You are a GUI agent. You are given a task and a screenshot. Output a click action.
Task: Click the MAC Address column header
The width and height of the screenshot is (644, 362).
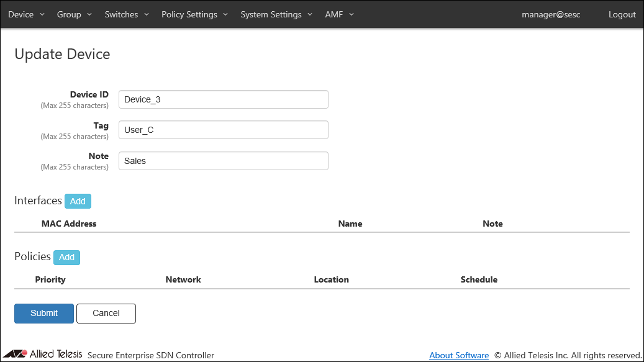click(69, 224)
